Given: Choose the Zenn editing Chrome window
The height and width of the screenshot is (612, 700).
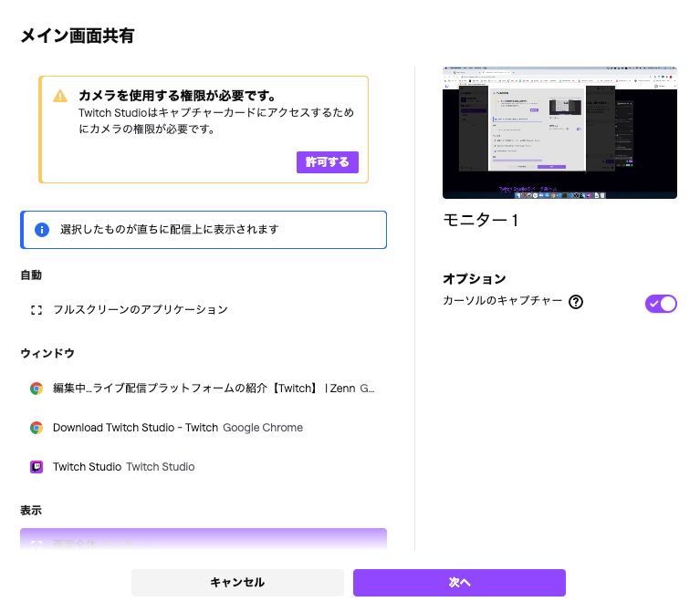Looking at the screenshot, I should (x=204, y=389).
